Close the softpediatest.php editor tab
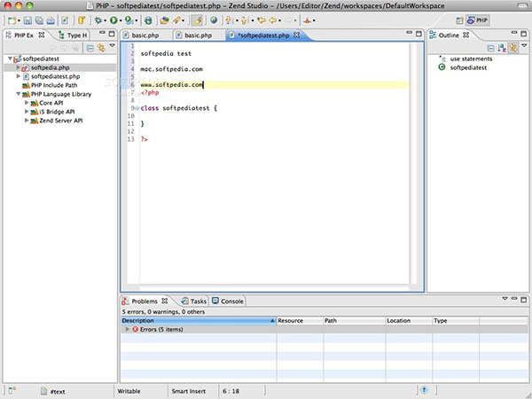532x399 pixels. (296, 35)
